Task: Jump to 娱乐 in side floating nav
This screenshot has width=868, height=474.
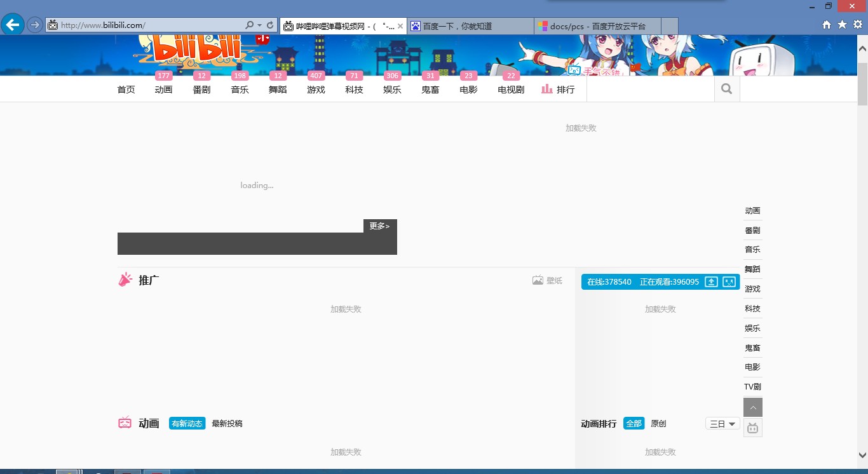Action: tap(752, 328)
